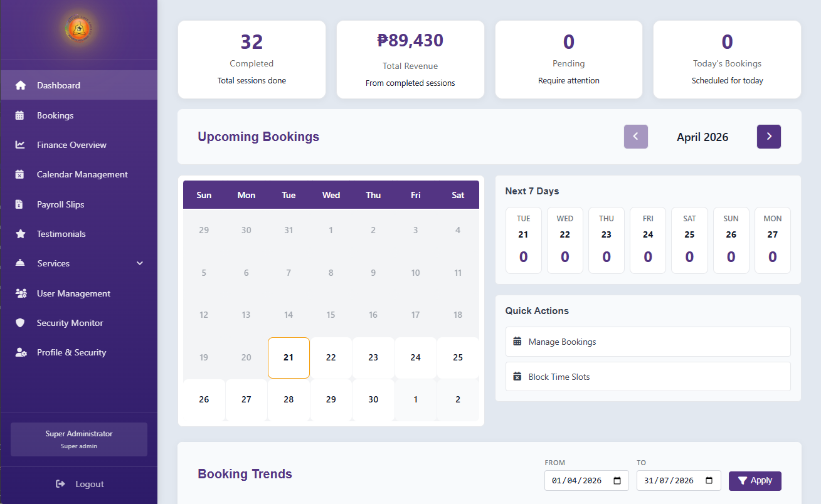Screen dimensions: 821x504
Task: Open the Bookings menu item
Action: 79,115
